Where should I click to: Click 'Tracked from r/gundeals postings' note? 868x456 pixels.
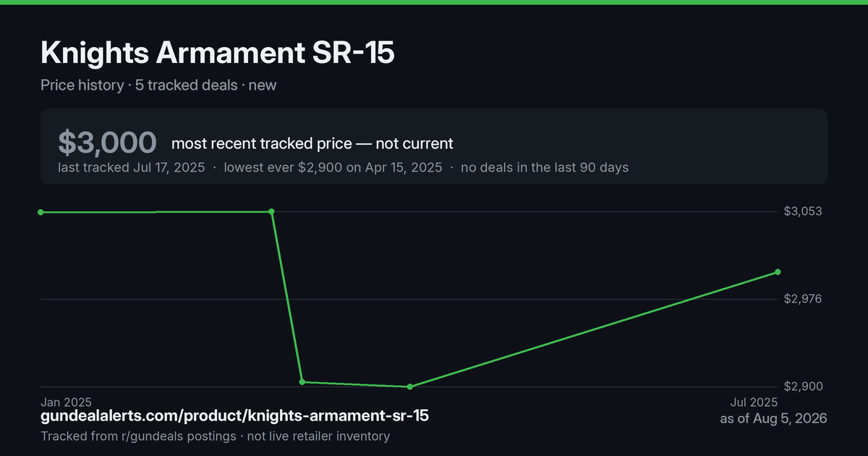[138, 436]
